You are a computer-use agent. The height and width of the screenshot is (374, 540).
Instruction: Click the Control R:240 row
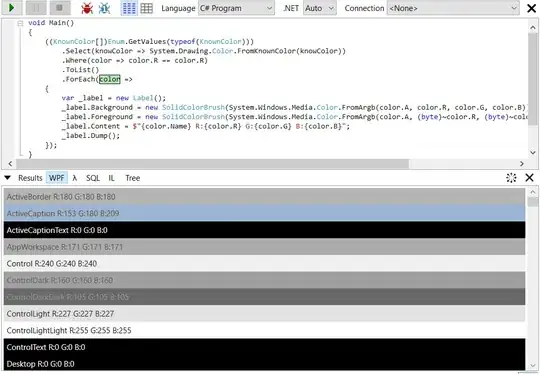point(264,263)
